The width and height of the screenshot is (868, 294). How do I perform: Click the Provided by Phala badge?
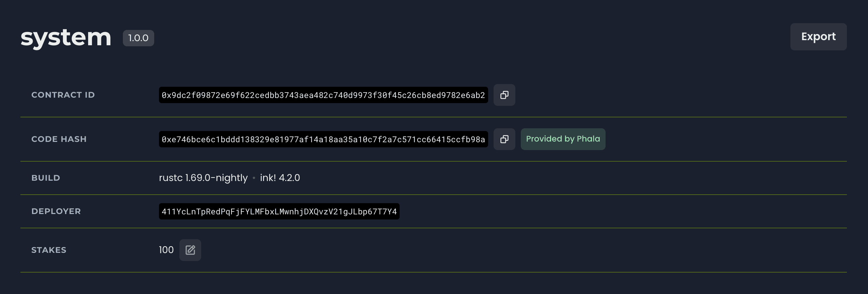(563, 139)
